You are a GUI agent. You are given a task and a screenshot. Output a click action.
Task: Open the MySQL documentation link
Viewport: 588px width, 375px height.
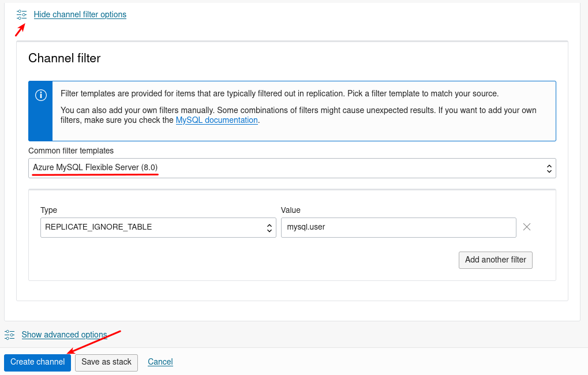(216, 120)
